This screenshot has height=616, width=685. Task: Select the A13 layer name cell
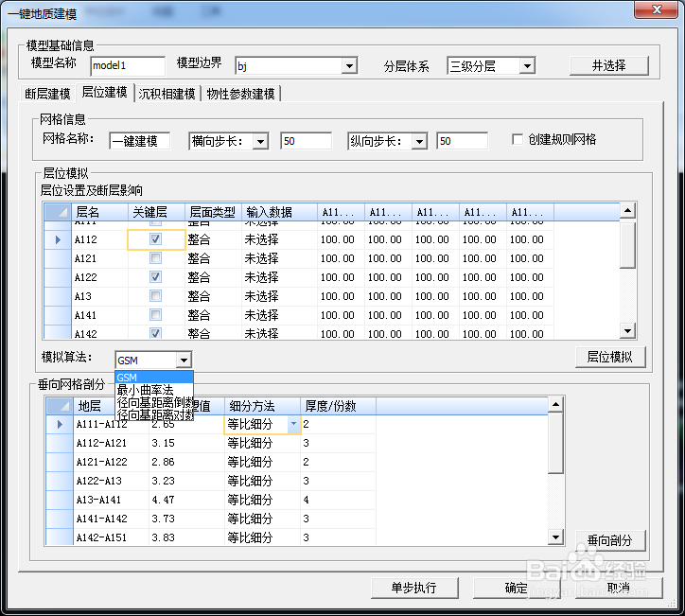click(100, 296)
